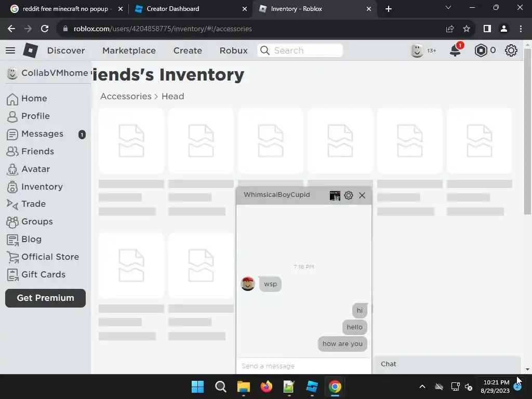This screenshot has height=399, width=532.
Task: Go back in browser history
Action: [x=11, y=29]
